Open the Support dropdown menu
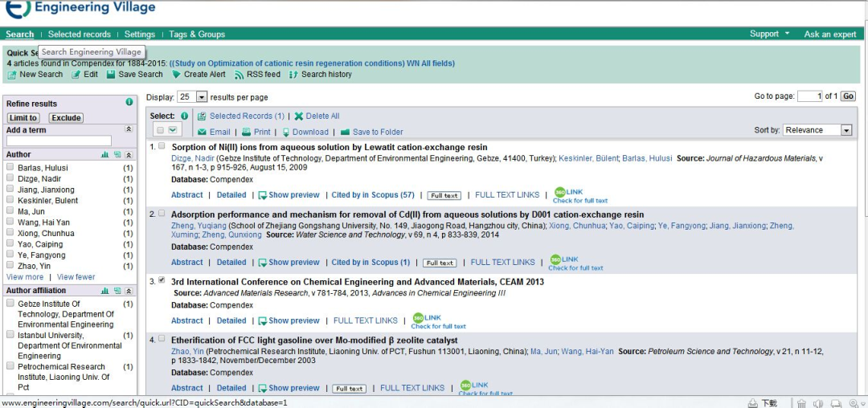 [x=769, y=34]
